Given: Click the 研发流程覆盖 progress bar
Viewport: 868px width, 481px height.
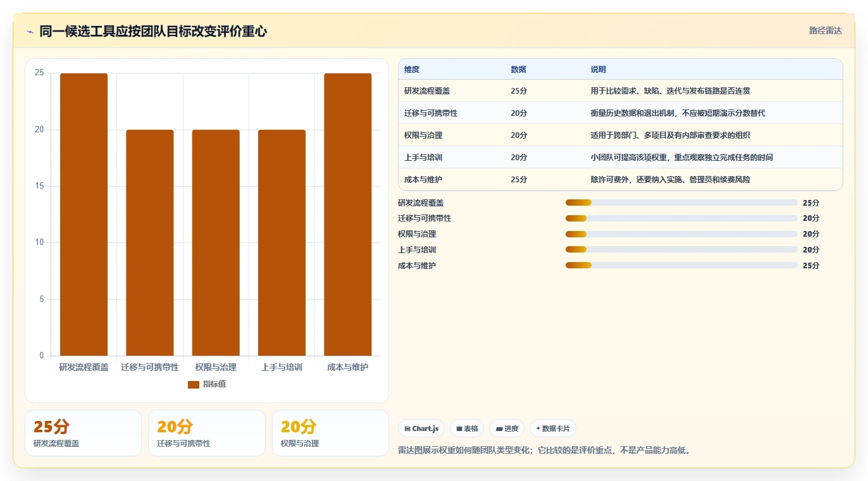Looking at the screenshot, I should [681, 203].
